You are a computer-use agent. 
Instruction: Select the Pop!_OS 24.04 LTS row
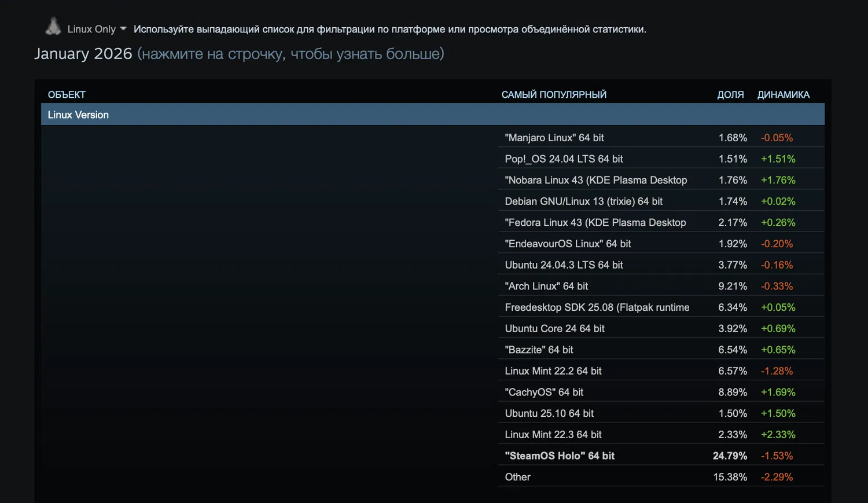click(564, 159)
